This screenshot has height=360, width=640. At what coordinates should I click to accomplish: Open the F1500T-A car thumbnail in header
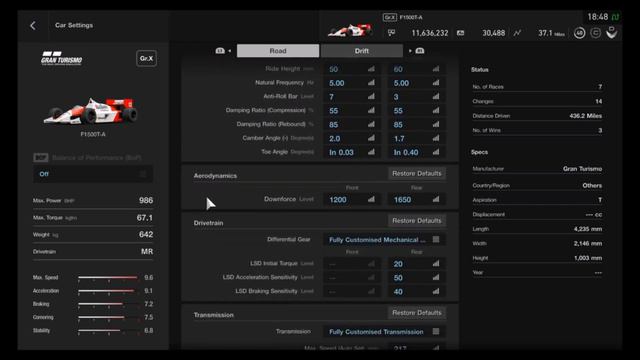[350, 31]
